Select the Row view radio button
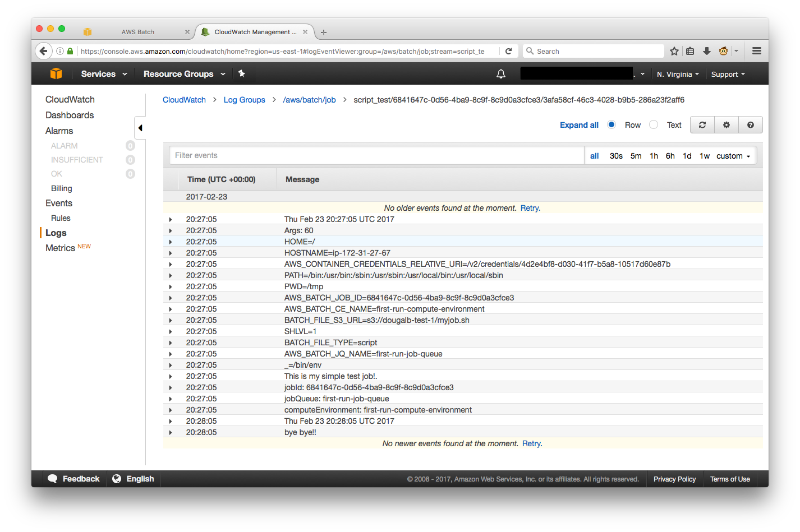Screen dimensions: 800x532 tap(612, 124)
